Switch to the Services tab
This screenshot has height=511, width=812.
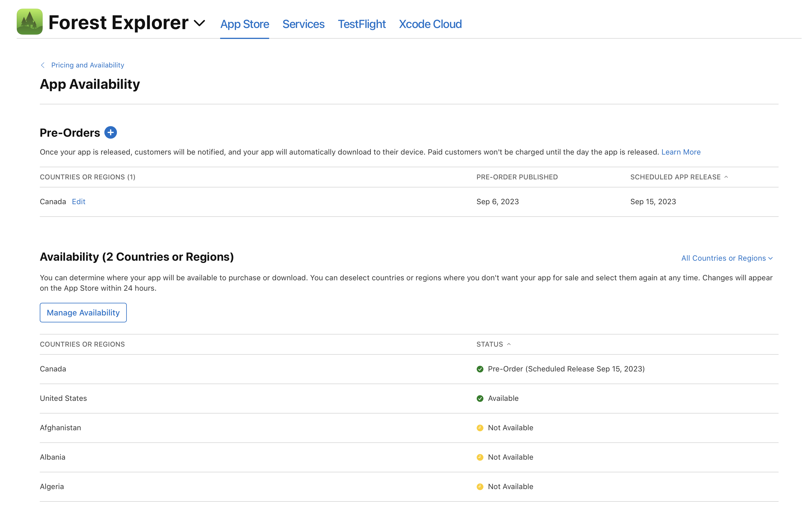(x=303, y=24)
